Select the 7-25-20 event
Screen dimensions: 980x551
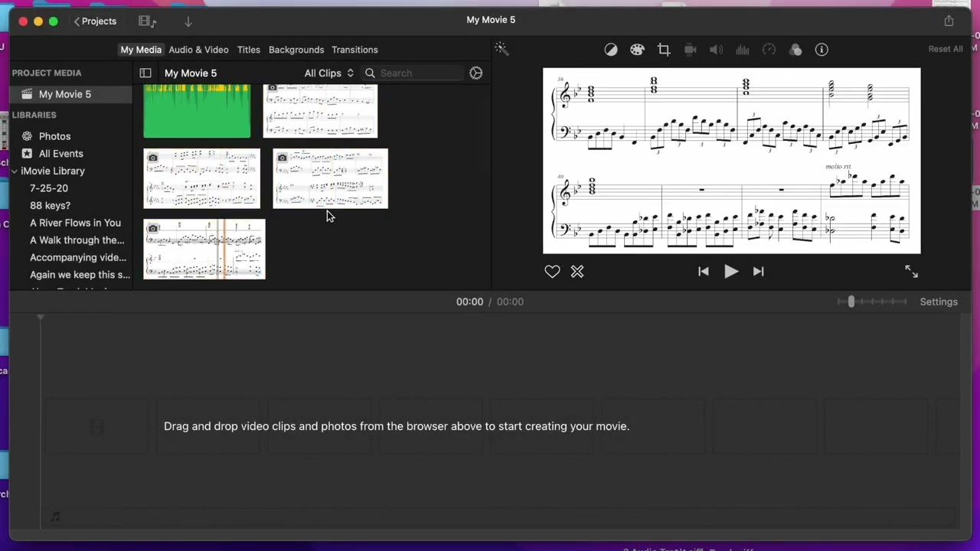(x=49, y=188)
